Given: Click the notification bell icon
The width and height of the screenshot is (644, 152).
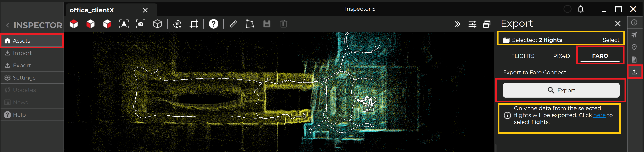Looking at the screenshot, I should click(580, 9).
